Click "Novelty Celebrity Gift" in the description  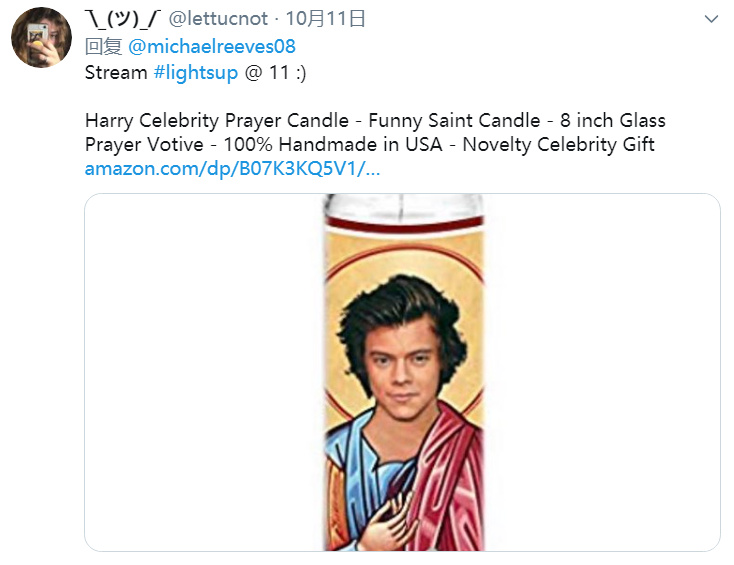click(558, 145)
